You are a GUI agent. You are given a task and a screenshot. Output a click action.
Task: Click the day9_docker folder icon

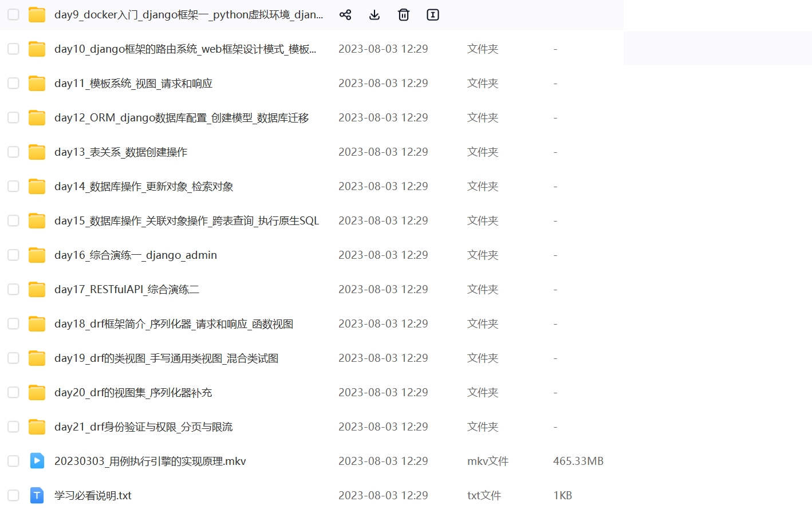point(37,15)
